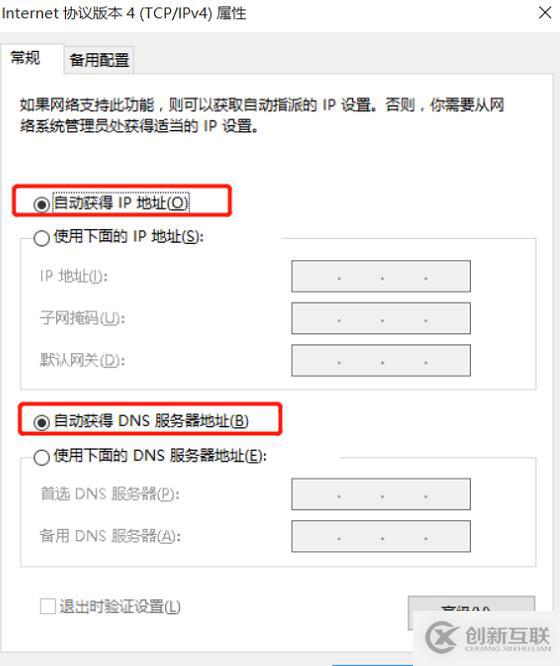Enable 退出时验证设置 checkbox

48,606
